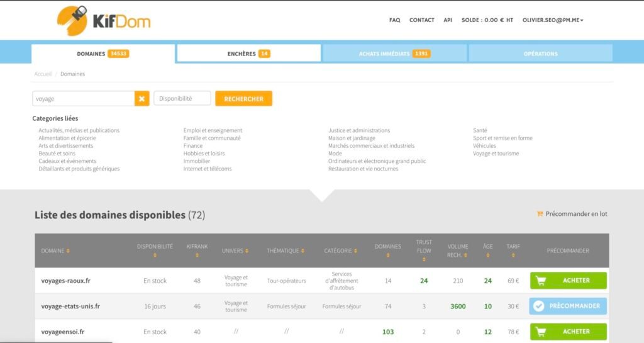Open the Voyage et tourisme category
This screenshot has width=644, height=343.
click(496, 154)
